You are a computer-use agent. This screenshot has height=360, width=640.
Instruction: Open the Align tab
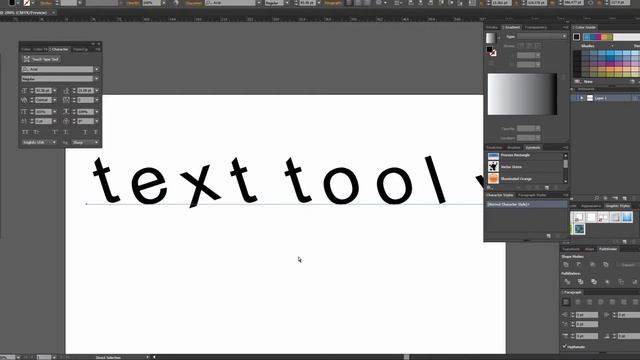point(589,249)
